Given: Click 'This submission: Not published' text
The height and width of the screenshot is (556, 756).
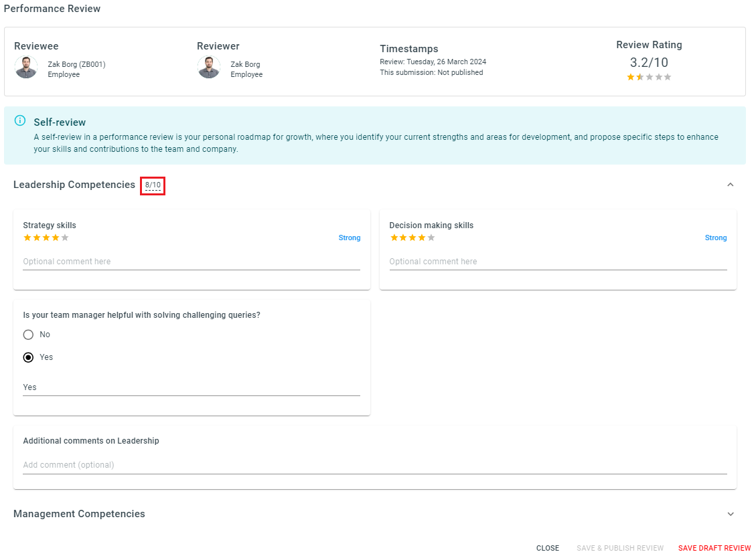Looking at the screenshot, I should [431, 72].
